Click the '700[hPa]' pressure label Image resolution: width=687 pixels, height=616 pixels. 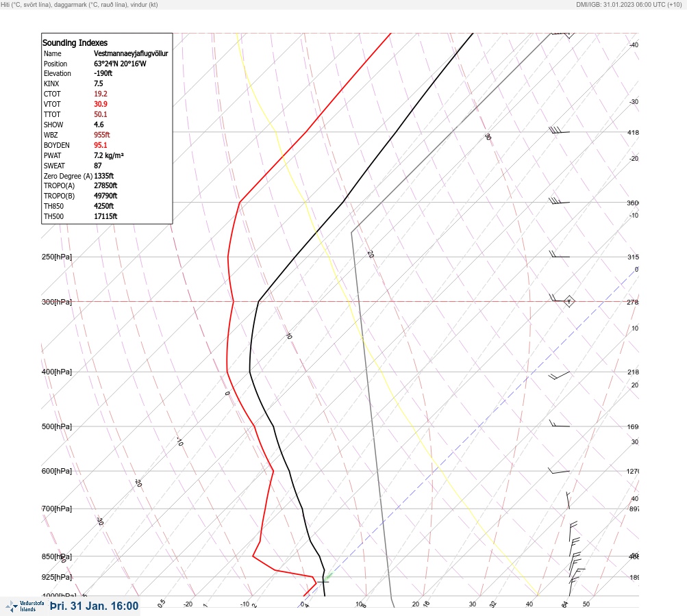click(x=57, y=509)
